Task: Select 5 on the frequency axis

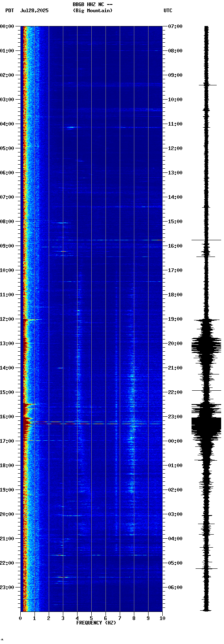Action: pyautogui.click(x=91, y=618)
